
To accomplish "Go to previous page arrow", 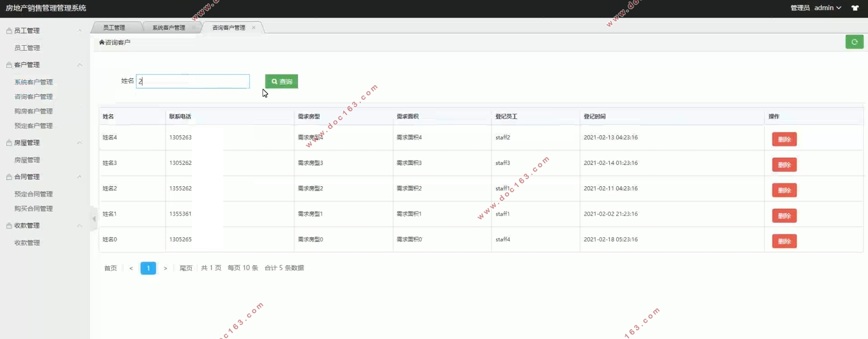I will click(131, 268).
